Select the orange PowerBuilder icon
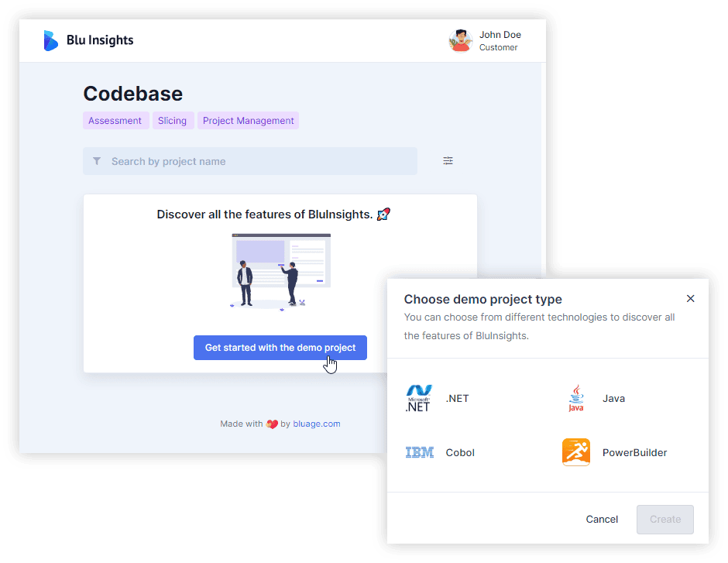 point(575,452)
